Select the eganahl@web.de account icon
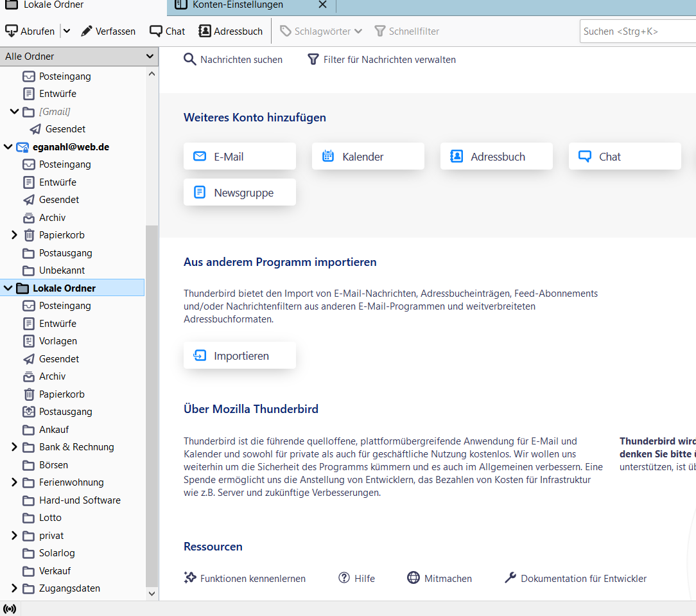This screenshot has width=696, height=616. click(x=22, y=147)
